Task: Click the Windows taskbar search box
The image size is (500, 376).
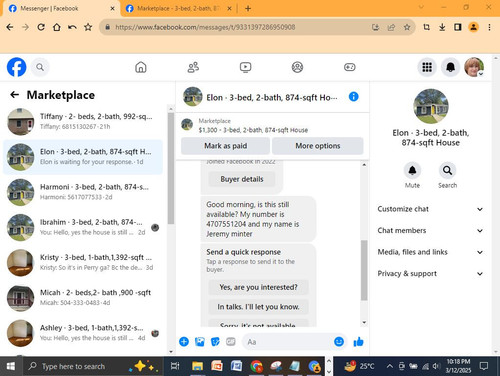Action: coord(93,366)
